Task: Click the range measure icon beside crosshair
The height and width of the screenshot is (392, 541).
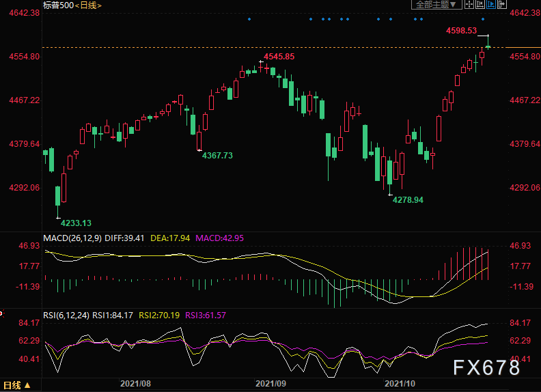Action: (480, 5)
